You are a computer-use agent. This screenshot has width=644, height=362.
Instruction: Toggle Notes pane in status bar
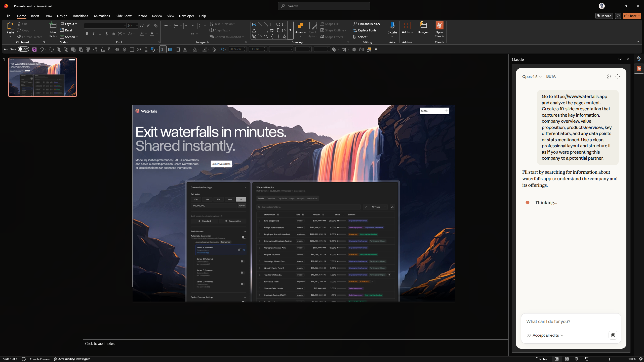pyautogui.click(x=541, y=359)
